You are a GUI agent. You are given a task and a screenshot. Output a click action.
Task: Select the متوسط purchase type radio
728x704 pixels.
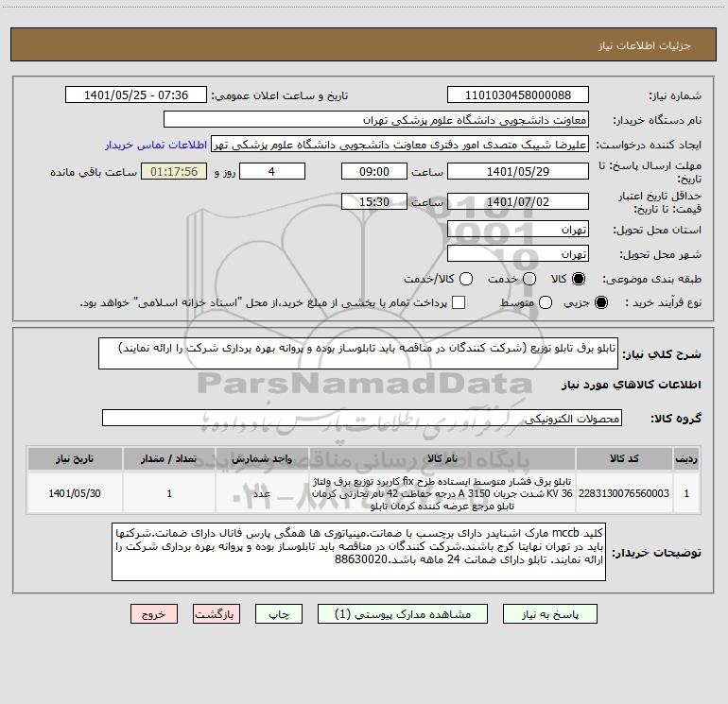pos(546,302)
